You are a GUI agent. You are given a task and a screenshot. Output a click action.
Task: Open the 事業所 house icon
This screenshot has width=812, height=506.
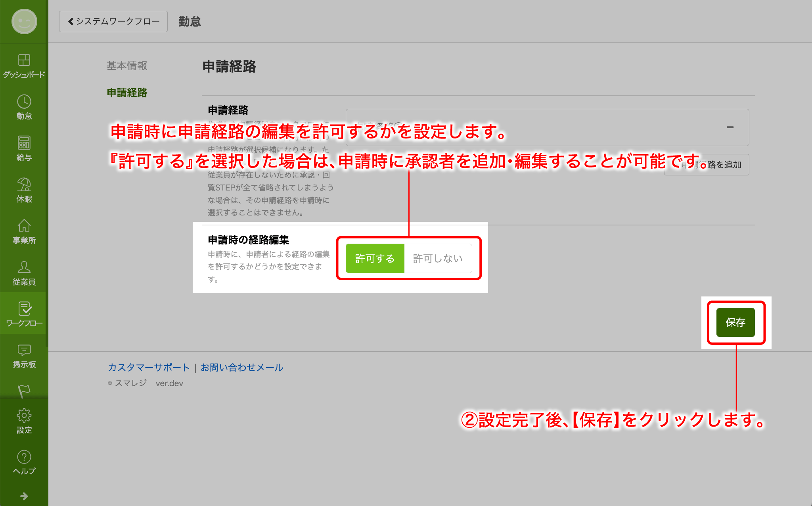point(24,225)
